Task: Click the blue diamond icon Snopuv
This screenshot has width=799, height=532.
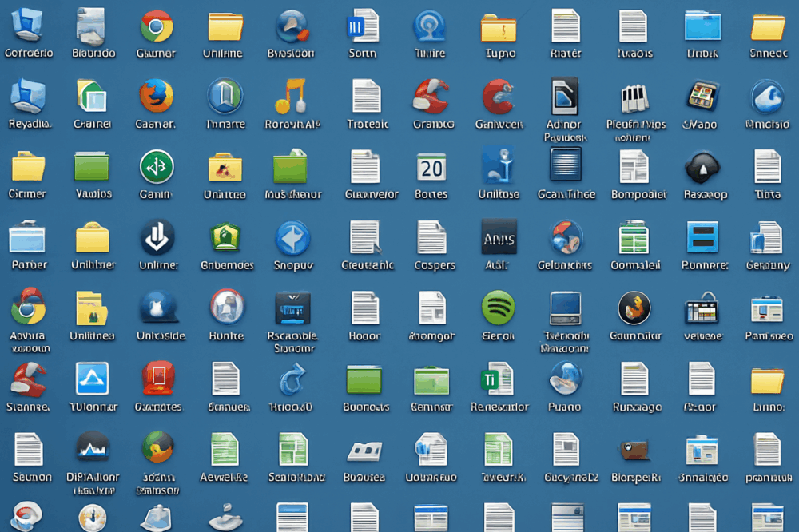Action: pos(292,238)
